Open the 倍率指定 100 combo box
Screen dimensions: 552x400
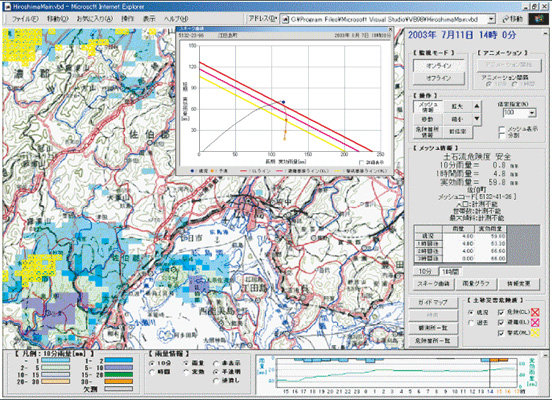coord(519,113)
